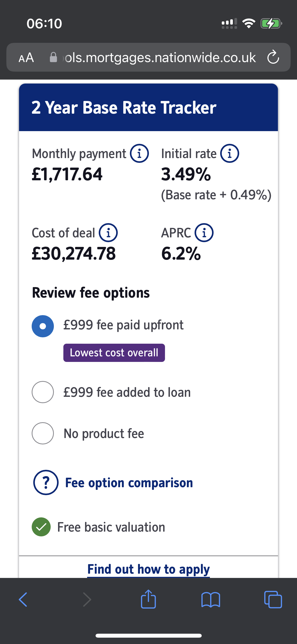This screenshot has width=297, height=644.
Task: Tap the APRC information icon
Action: pos(204,233)
